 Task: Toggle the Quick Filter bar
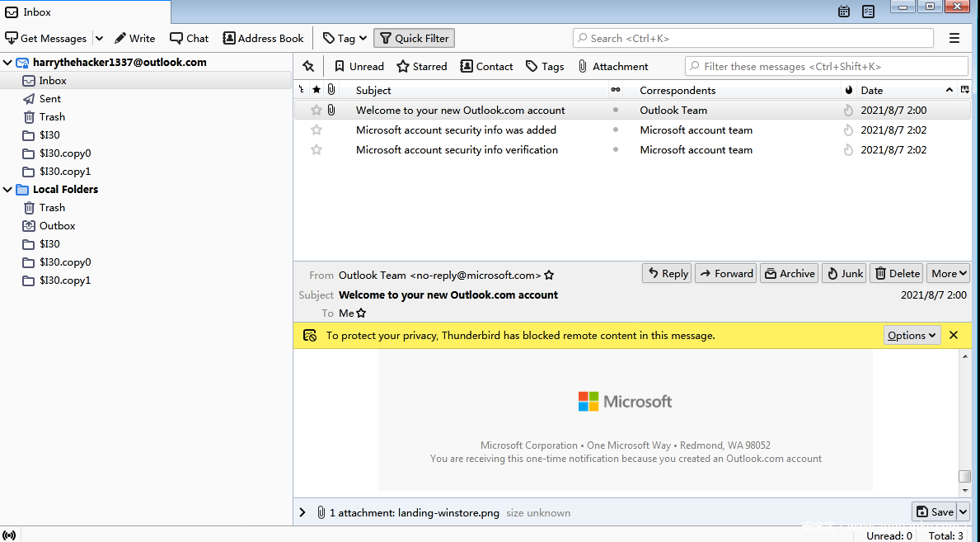coord(414,38)
